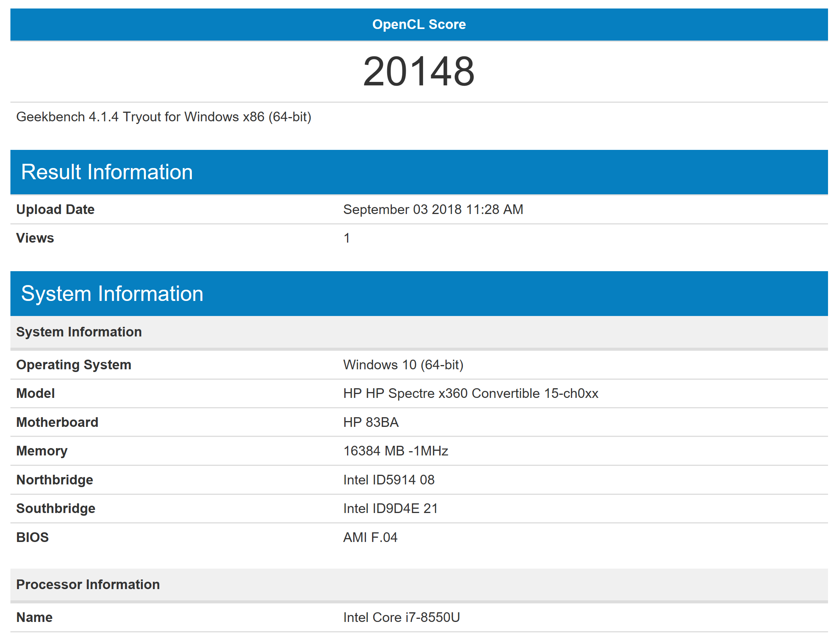
Task: Click the OpenCL Score header
Action: tap(419, 24)
